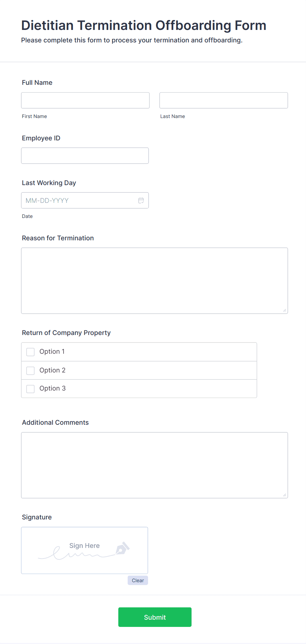Click the Option 2 label text
306x644 pixels.
pyautogui.click(x=53, y=370)
